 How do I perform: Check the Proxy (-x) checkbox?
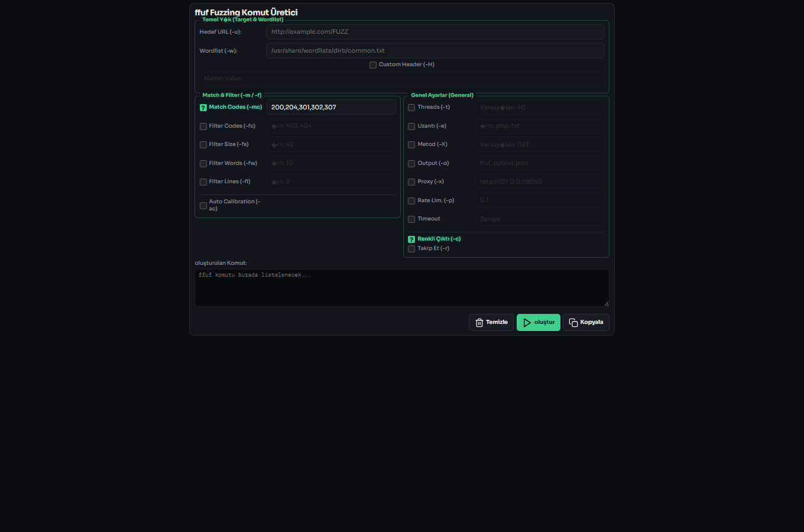pos(411,182)
